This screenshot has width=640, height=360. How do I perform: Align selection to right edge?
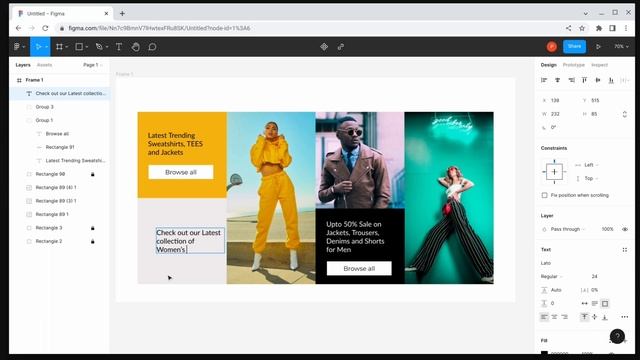571,80
